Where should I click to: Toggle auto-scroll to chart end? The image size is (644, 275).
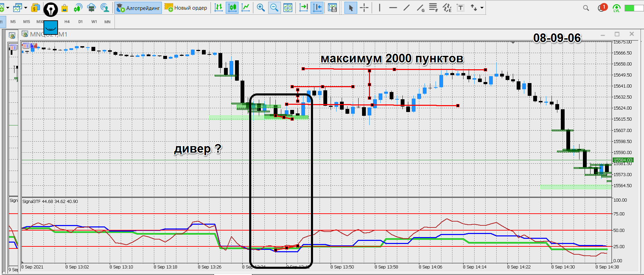[x=303, y=8]
